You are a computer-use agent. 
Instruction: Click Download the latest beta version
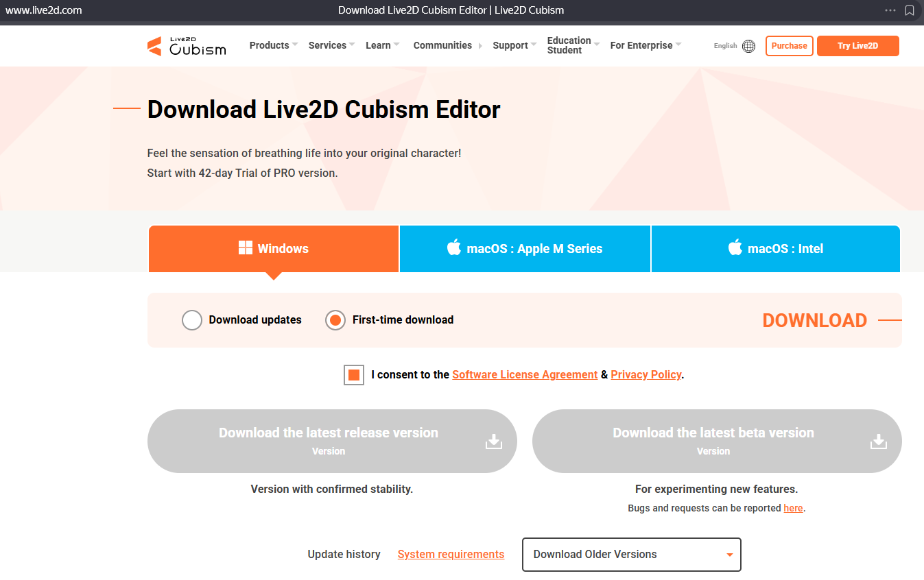click(x=717, y=442)
